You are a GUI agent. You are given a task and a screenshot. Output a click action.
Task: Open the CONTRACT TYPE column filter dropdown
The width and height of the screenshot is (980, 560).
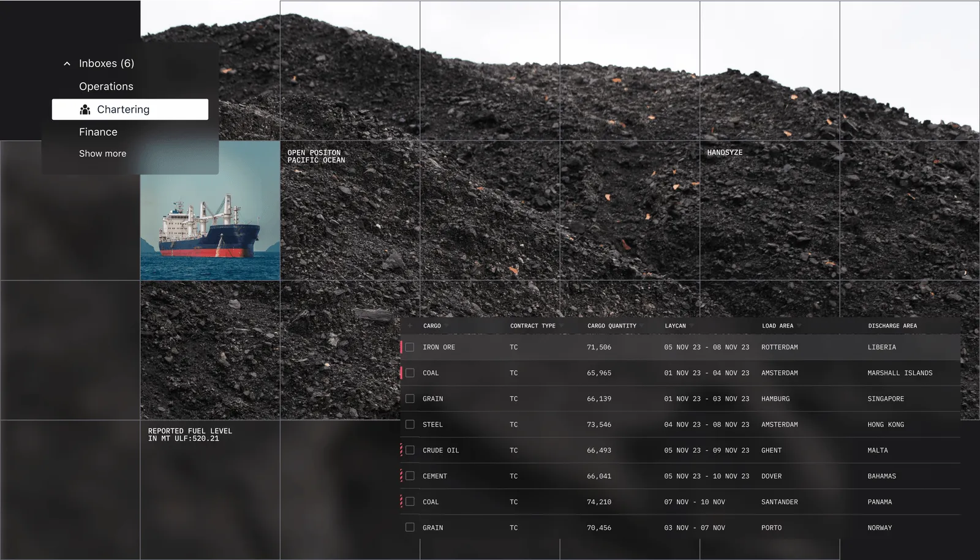pos(561,326)
